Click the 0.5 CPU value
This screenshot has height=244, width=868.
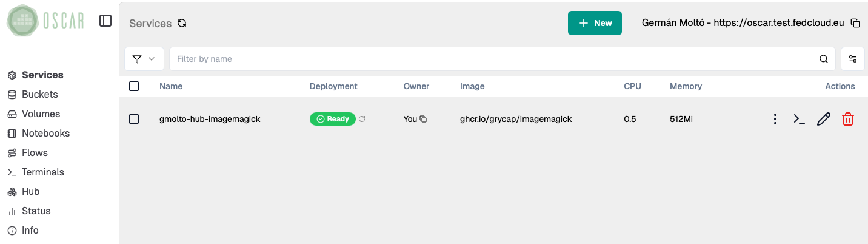(630, 119)
